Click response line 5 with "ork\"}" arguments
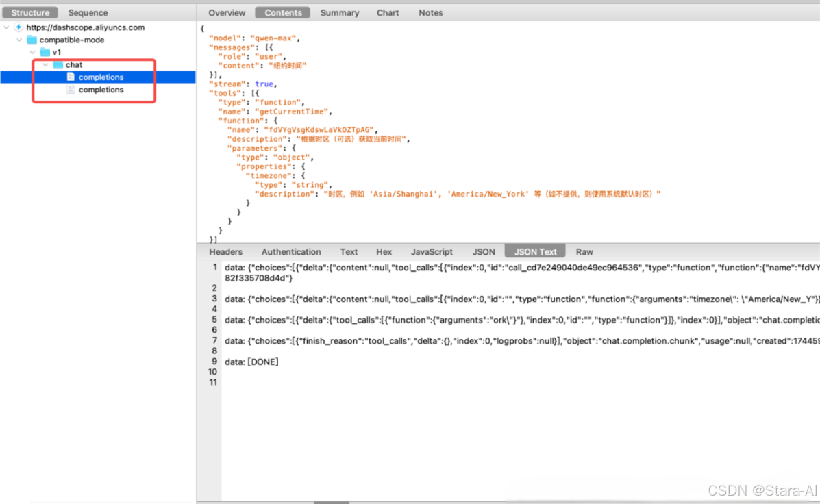 point(522,320)
